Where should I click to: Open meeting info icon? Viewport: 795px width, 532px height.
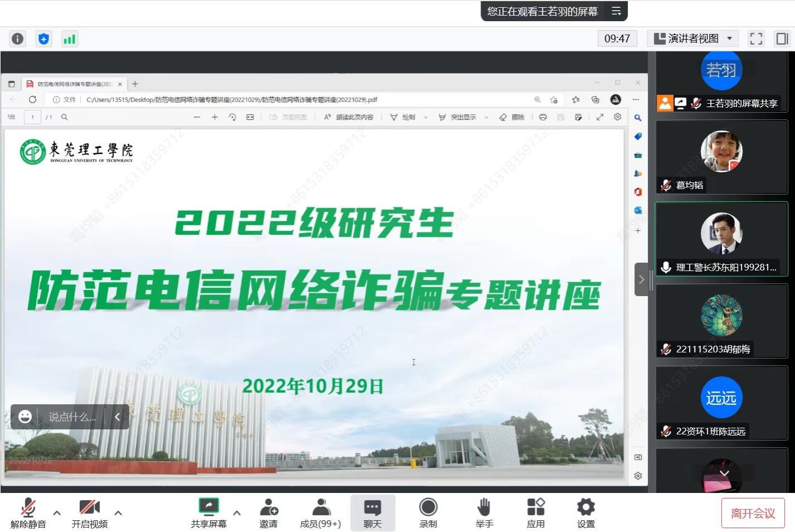(x=18, y=38)
